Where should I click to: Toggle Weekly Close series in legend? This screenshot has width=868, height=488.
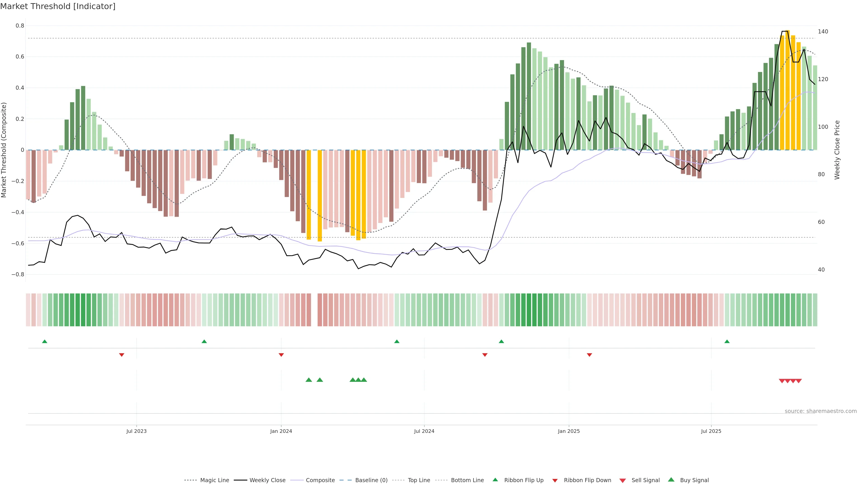(x=267, y=480)
